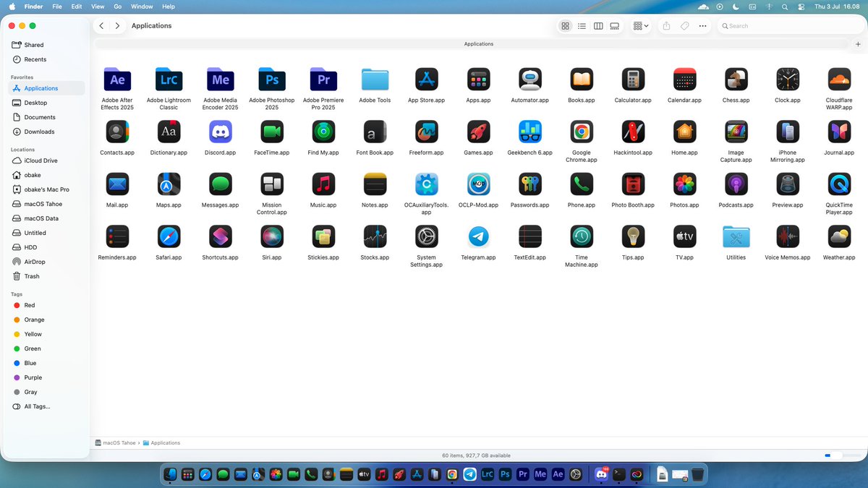This screenshot has width=868, height=488.
Task: Select Adobe Lightroom Classic icon
Action: coord(169,80)
